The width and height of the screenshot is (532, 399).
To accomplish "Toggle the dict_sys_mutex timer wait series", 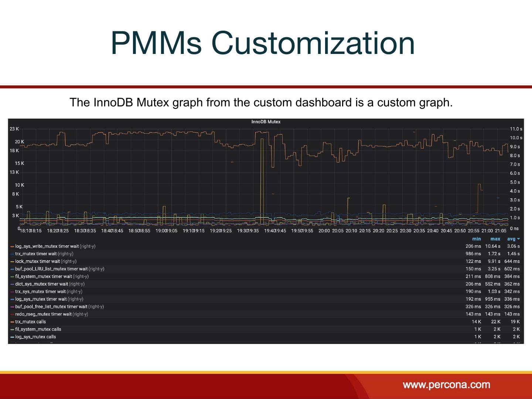I will [x=41, y=284].
